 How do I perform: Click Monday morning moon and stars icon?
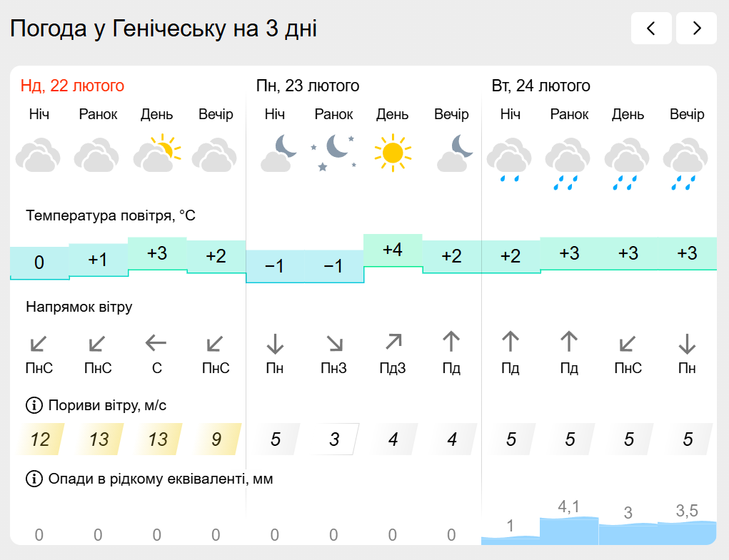[x=334, y=153]
